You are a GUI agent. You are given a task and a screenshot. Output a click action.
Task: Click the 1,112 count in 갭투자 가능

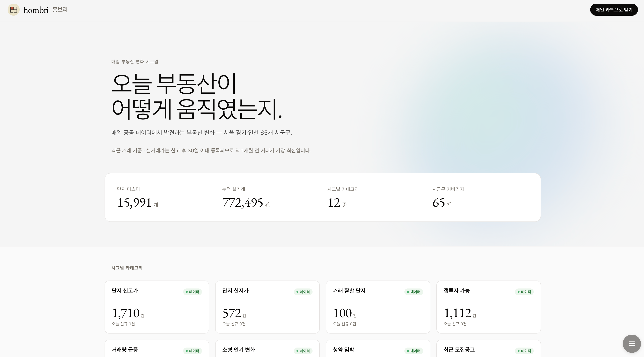click(457, 313)
